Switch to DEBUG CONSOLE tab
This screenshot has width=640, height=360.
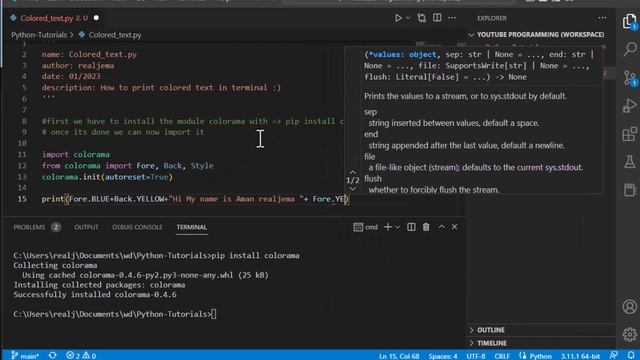(x=137, y=227)
